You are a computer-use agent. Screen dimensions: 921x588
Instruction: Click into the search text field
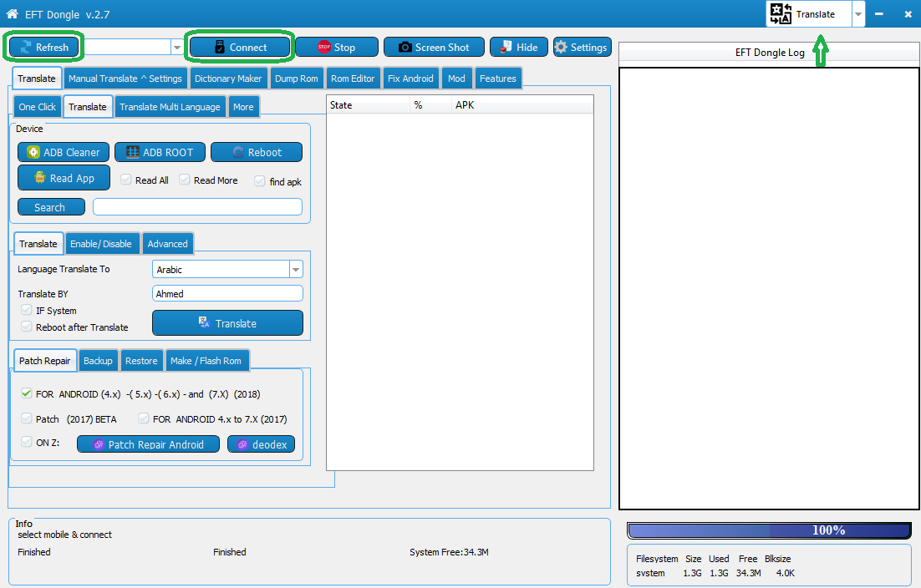197,206
